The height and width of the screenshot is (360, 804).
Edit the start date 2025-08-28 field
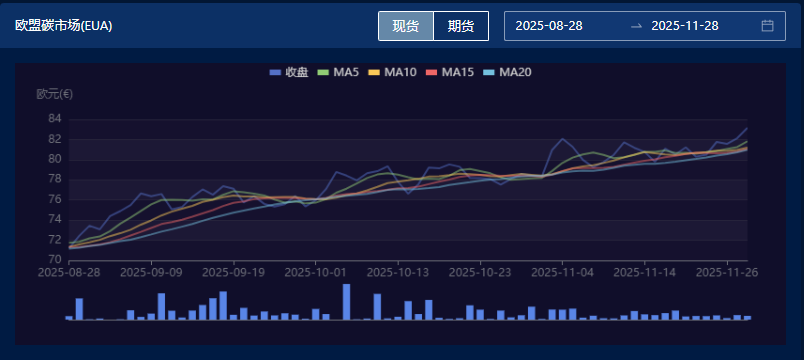549,26
